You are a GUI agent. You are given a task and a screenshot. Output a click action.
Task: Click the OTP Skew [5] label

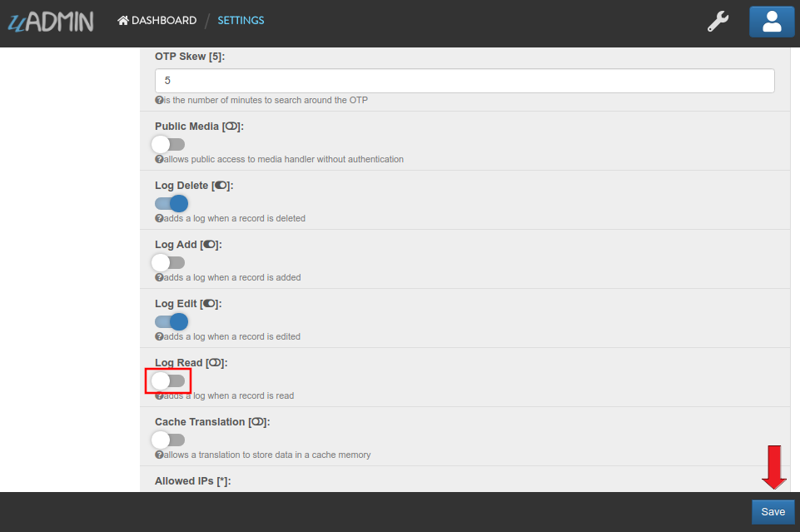pos(190,57)
